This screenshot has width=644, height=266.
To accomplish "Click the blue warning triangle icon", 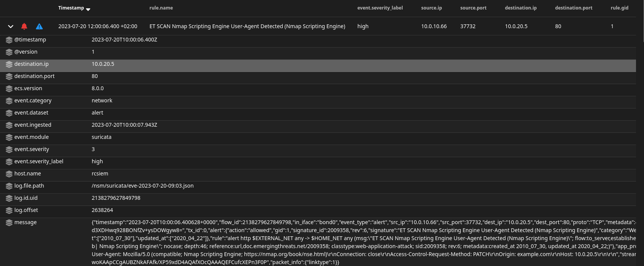I will (x=39, y=26).
